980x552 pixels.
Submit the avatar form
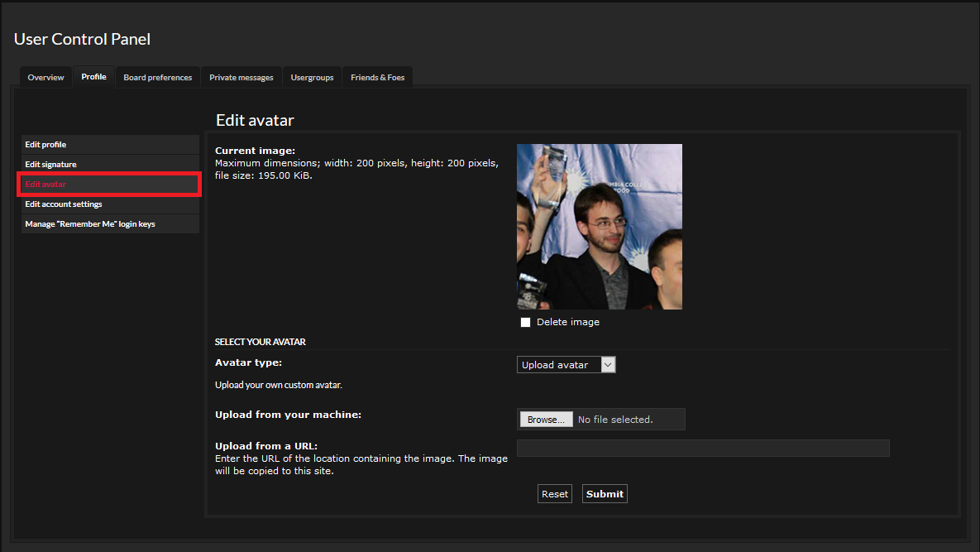coord(605,494)
